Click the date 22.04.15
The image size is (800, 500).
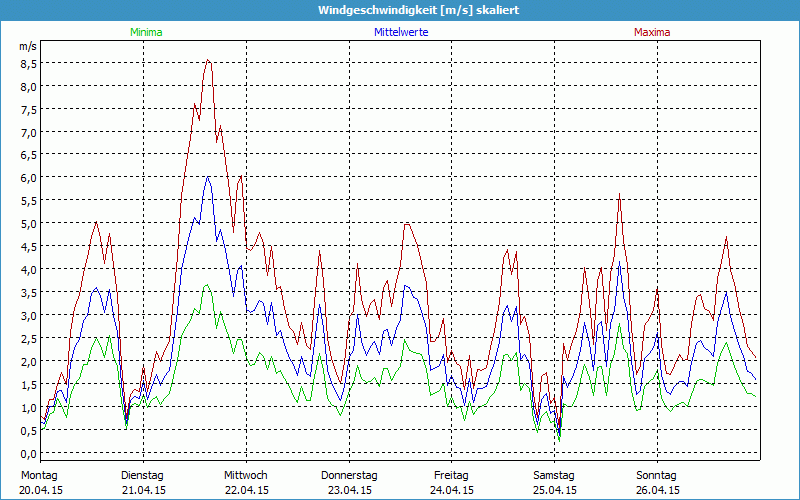pyautogui.click(x=246, y=490)
